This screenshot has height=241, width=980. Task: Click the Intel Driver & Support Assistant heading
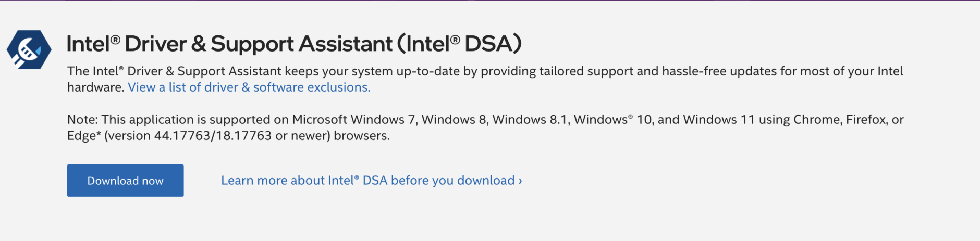(x=229, y=44)
